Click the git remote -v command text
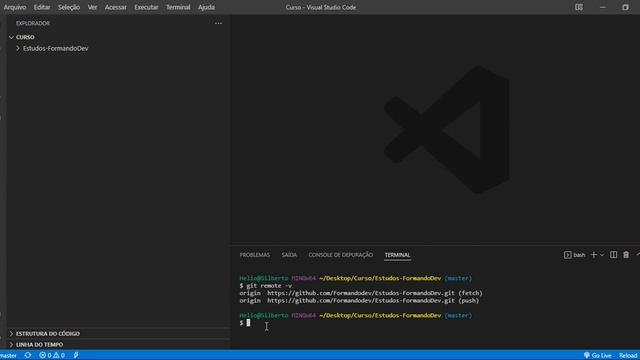Screen dimensions: 640x360 point(269,286)
